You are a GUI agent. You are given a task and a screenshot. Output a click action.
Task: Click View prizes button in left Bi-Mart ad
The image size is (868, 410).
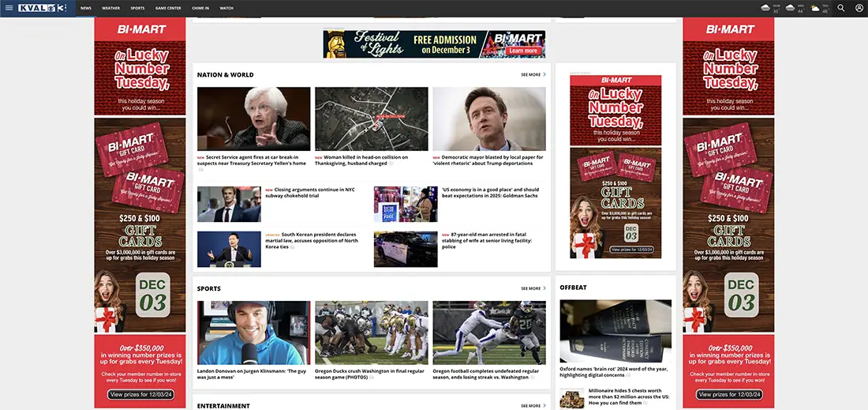point(140,394)
